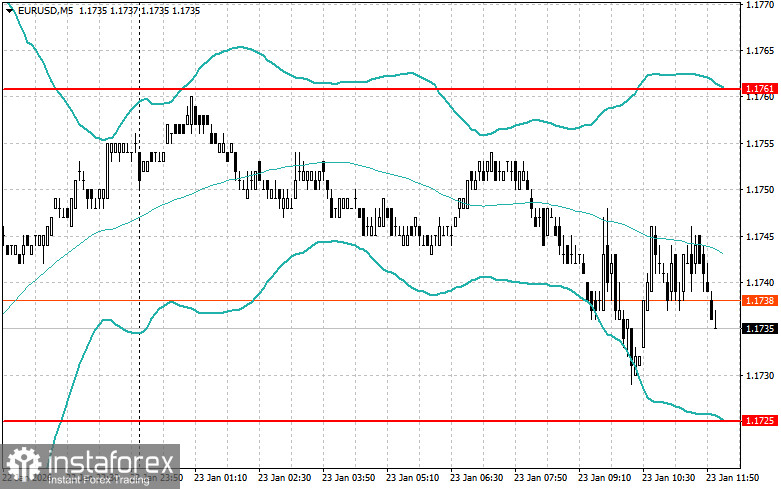781x489 pixels.
Task: Click the black 1.1735 current price label
Action: 760,329
